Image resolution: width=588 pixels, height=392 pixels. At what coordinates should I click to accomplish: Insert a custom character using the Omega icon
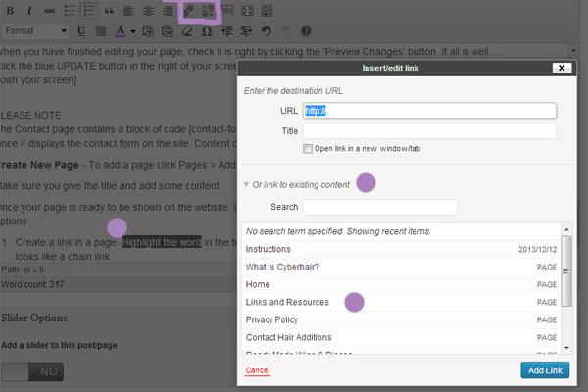point(207,31)
